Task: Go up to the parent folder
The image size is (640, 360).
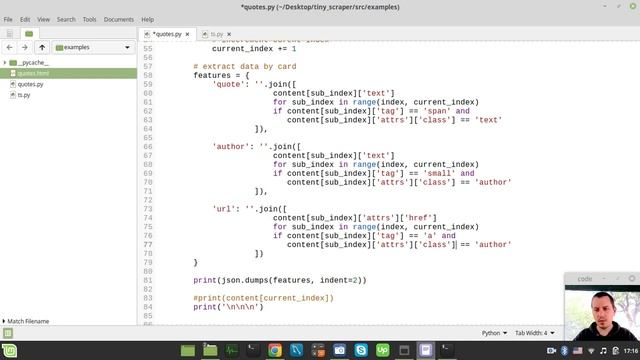Action: point(42,47)
